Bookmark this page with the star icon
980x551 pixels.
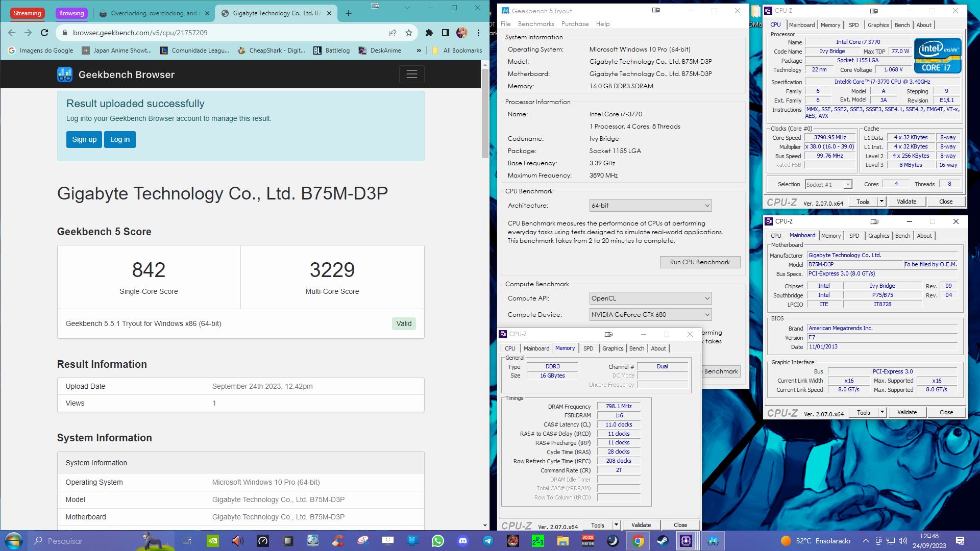[409, 33]
